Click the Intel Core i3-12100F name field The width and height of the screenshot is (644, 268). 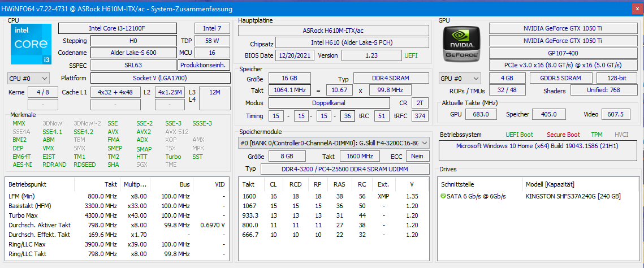point(118,28)
